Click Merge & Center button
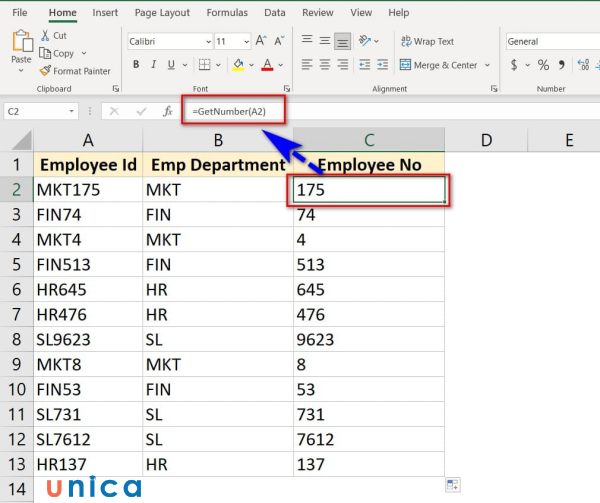The height and width of the screenshot is (503, 600). [x=439, y=65]
